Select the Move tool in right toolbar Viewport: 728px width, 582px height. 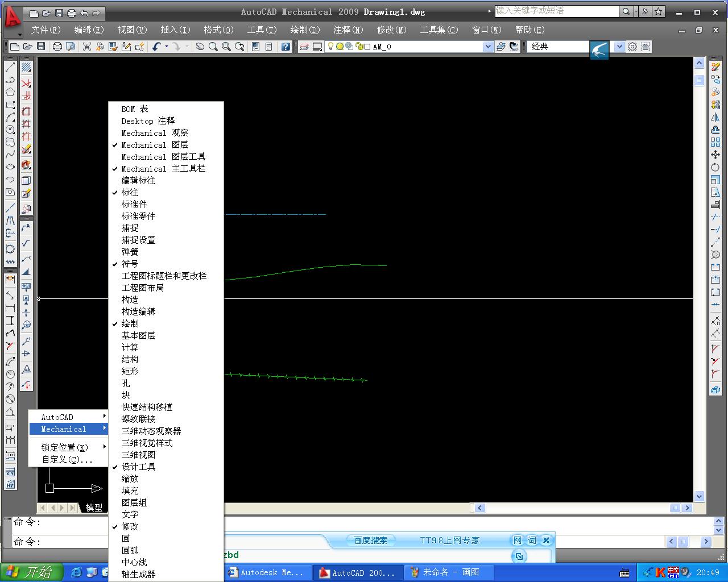[715, 155]
